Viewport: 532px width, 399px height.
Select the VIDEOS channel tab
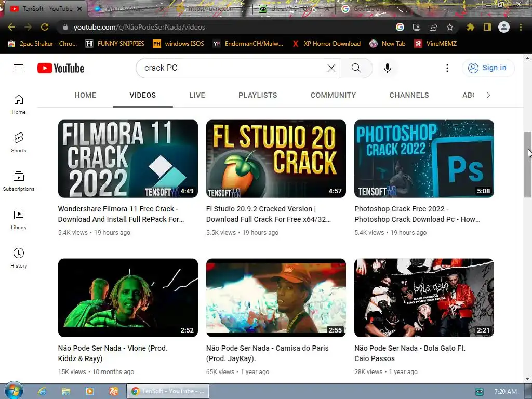click(143, 96)
